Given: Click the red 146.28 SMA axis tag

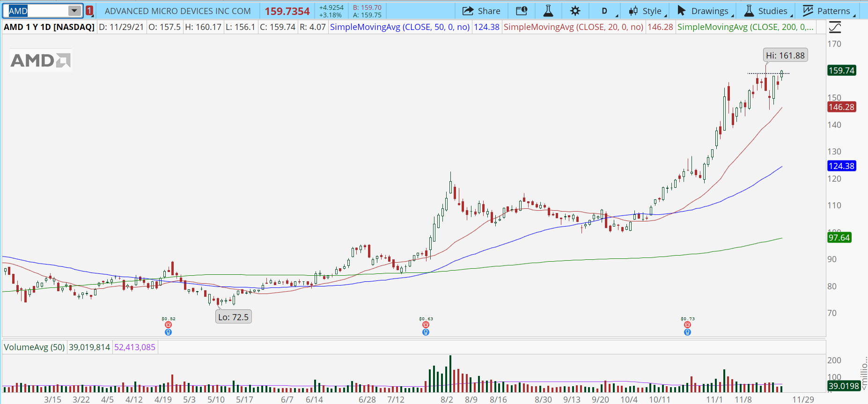Looking at the screenshot, I should (x=841, y=107).
